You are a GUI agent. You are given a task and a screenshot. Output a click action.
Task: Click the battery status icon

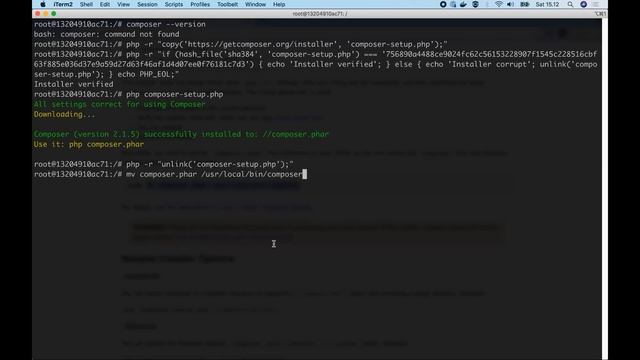coord(524,4)
